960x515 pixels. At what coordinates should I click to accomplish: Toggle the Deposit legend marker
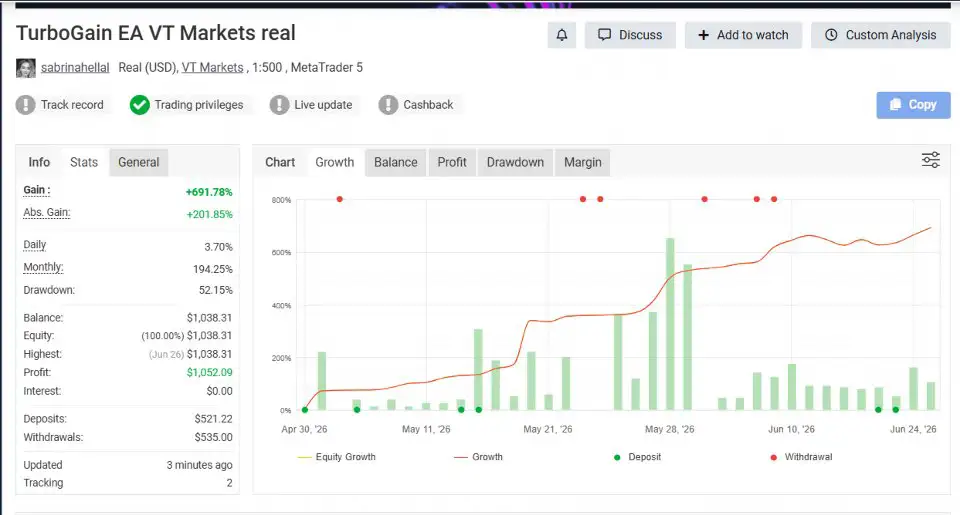[637, 457]
